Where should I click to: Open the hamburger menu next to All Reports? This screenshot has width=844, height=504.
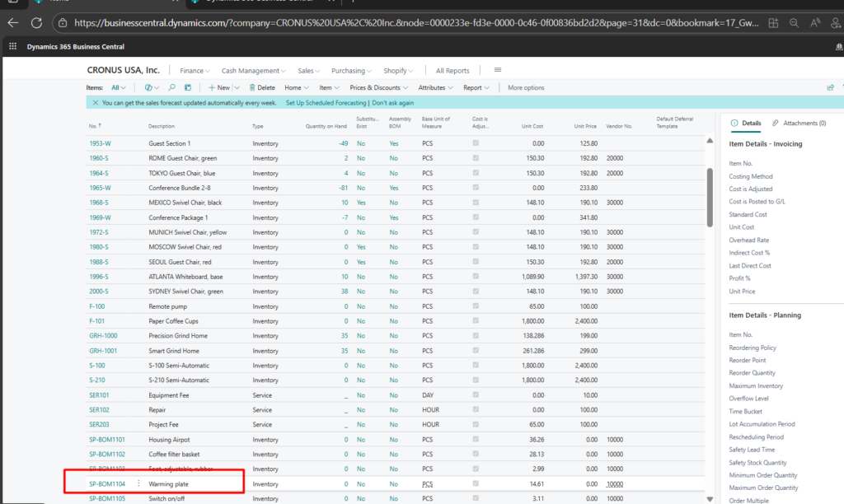[497, 70]
